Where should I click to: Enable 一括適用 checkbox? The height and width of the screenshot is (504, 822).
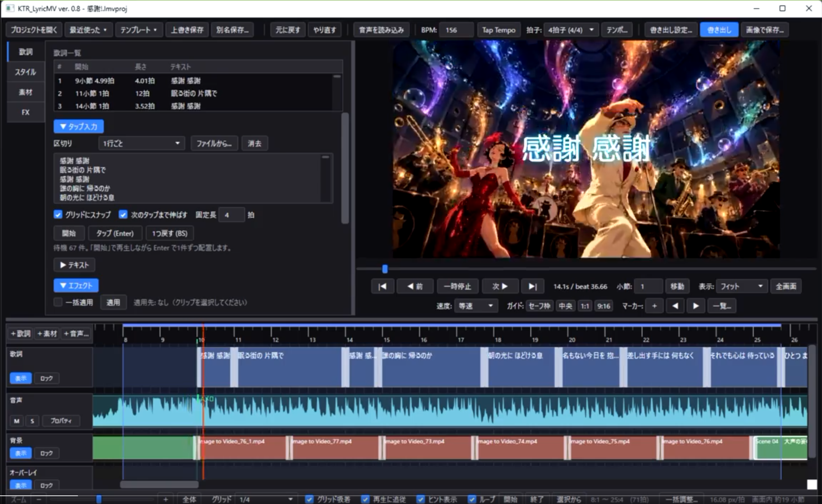pos(58,302)
